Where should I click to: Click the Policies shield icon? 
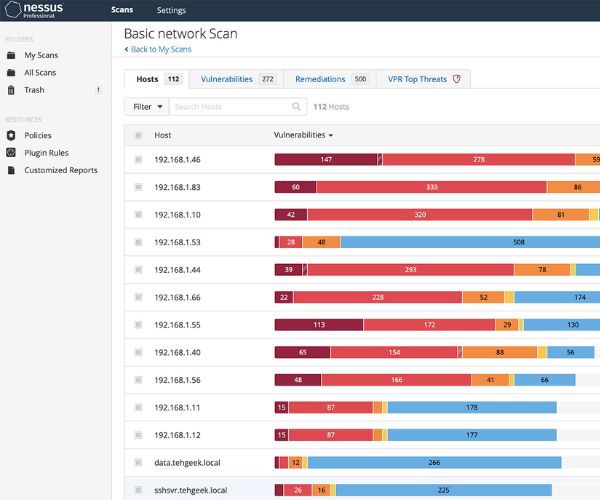(11, 135)
